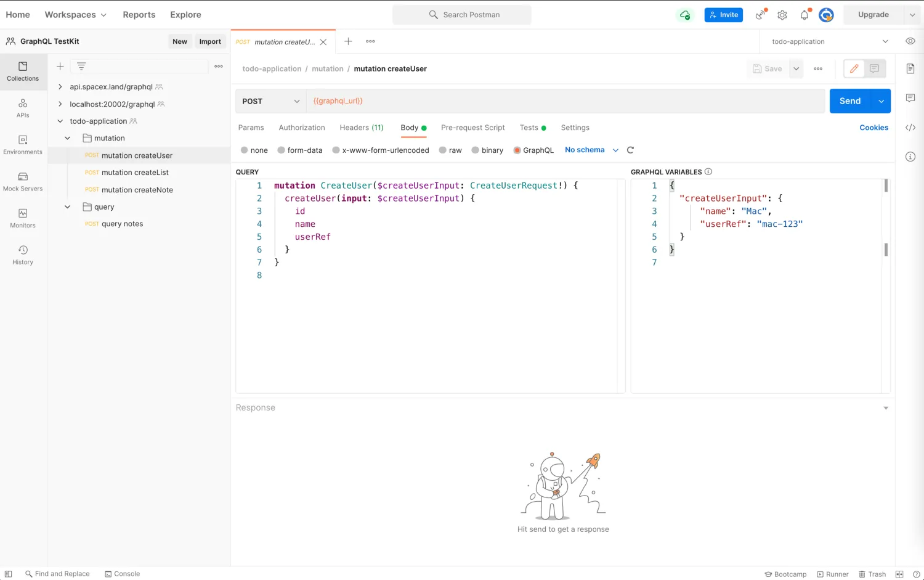This screenshot has width=924, height=580.
Task: Open Monitors in the sidebar
Action: (x=23, y=218)
